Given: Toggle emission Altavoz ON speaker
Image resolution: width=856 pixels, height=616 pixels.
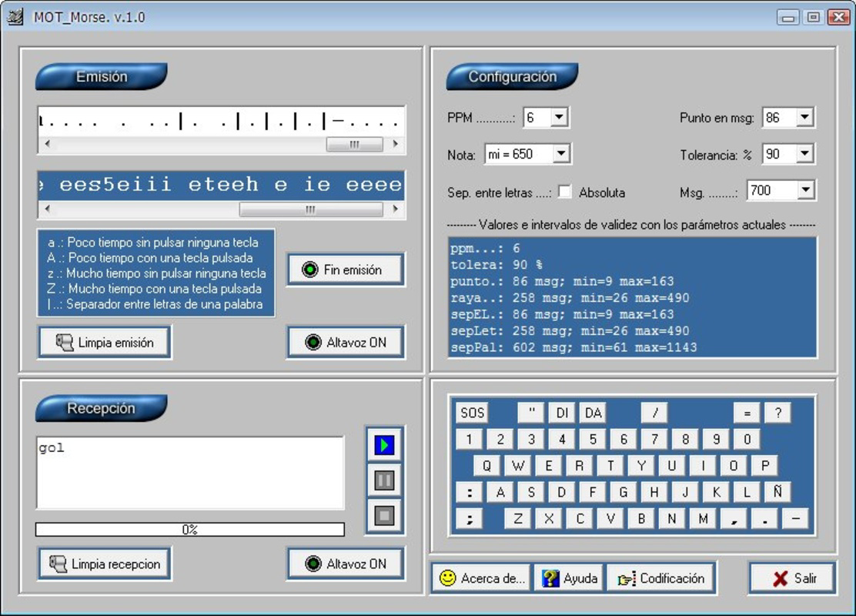Looking at the screenshot, I should click(x=346, y=343).
